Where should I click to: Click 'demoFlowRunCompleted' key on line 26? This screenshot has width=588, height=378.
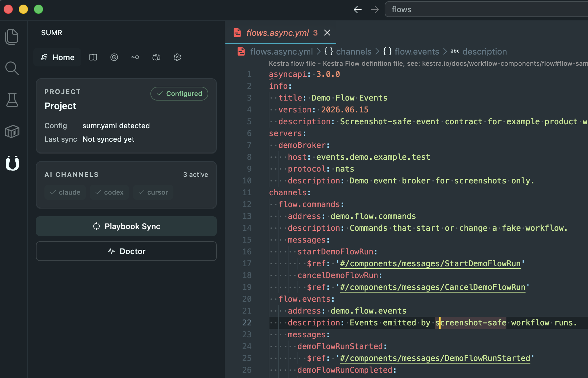pyautogui.click(x=345, y=370)
